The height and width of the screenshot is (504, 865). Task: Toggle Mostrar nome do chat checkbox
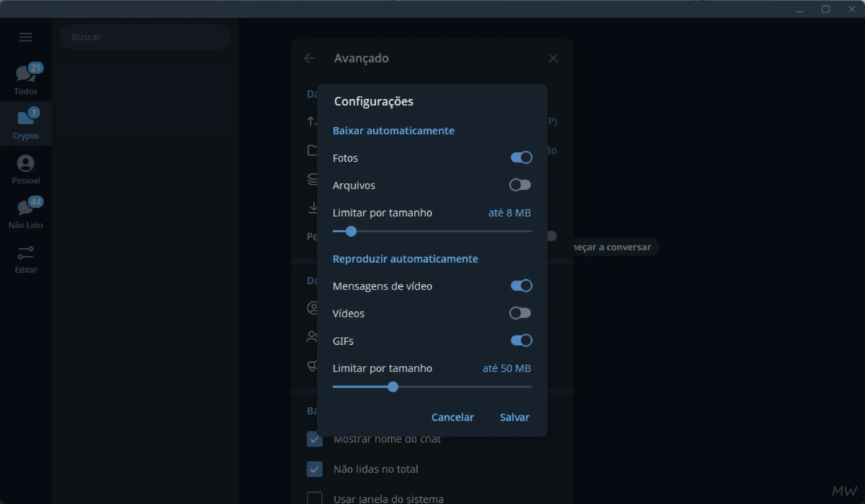click(x=315, y=439)
